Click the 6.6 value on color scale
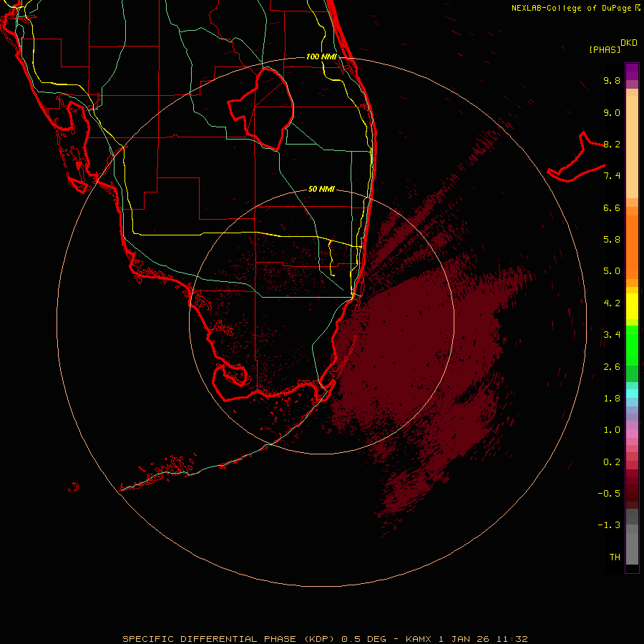Viewport: 644px width, 644px height. tap(612, 208)
